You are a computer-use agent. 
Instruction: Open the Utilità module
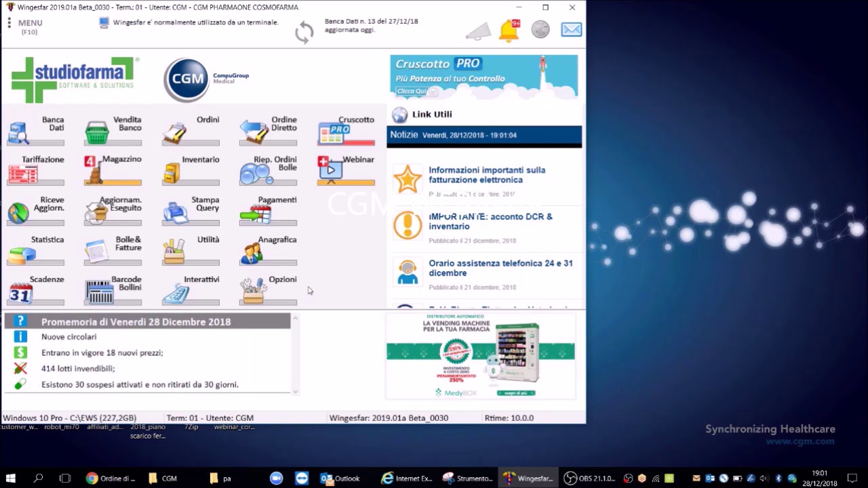[191, 250]
